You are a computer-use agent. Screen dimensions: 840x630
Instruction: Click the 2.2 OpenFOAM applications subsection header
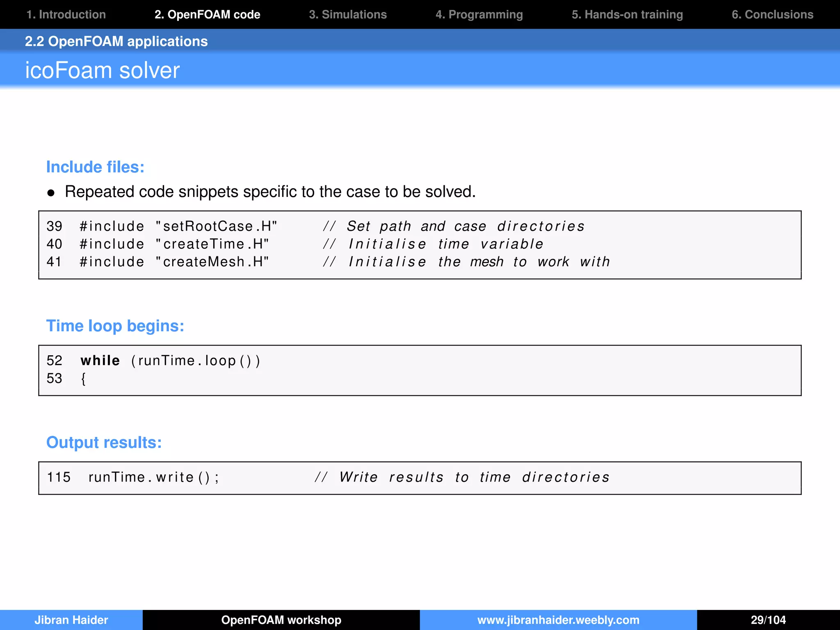coord(116,41)
